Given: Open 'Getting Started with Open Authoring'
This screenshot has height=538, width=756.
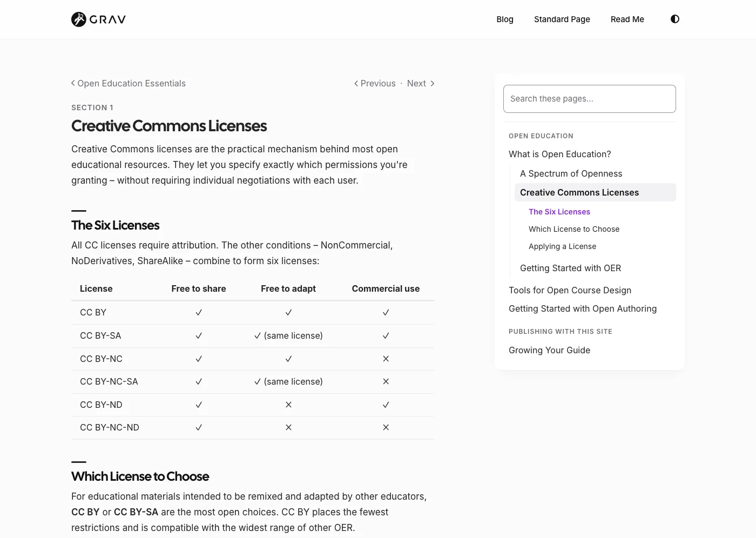Looking at the screenshot, I should (583, 308).
